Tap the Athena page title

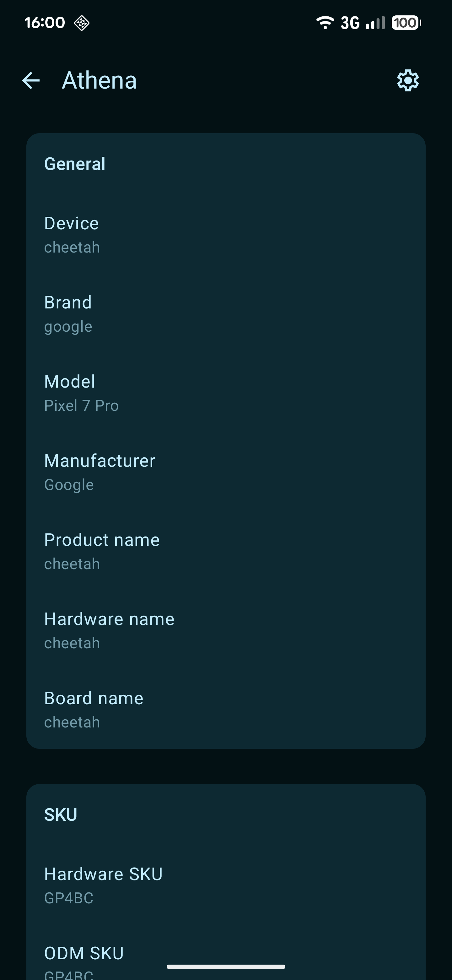coord(99,80)
